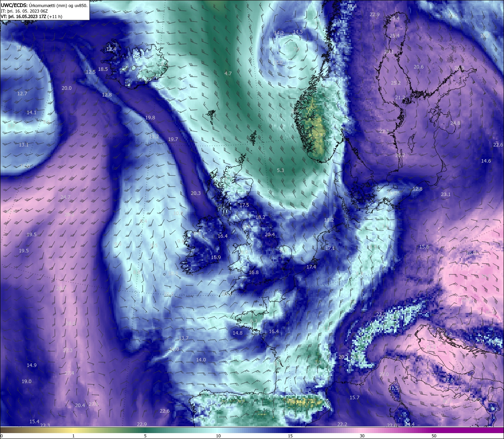Image resolution: width=504 pixels, height=439 pixels.
Task: Click the 24.8 map value
Action: click(455, 123)
